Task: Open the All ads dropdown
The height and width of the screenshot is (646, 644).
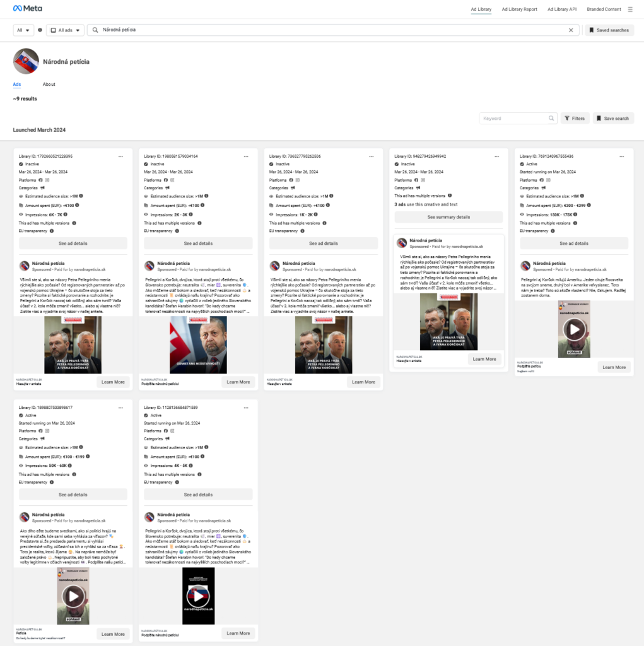Action: [x=65, y=30]
